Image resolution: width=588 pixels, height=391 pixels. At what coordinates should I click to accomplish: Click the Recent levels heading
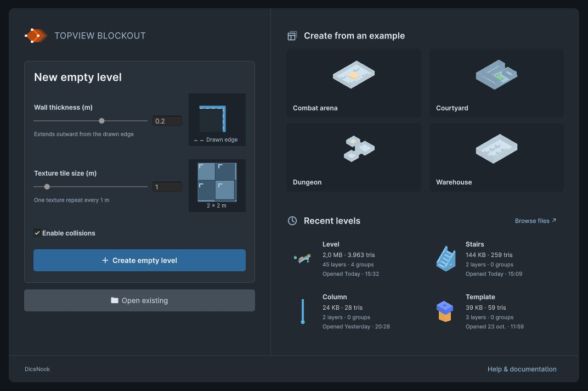(x=332, y=221)
